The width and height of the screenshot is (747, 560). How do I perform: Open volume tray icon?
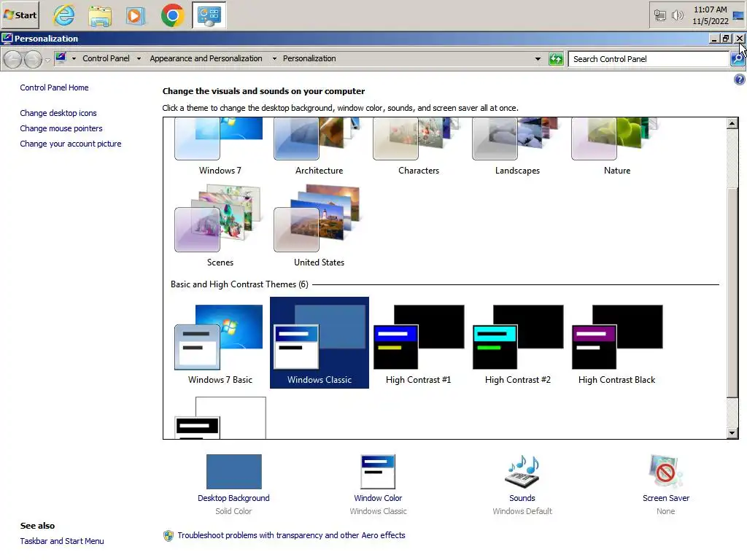coord(677,15)
